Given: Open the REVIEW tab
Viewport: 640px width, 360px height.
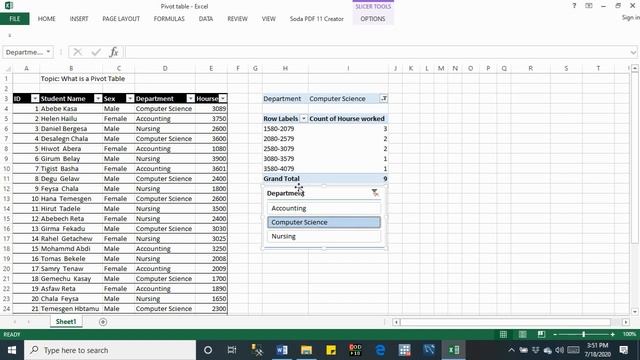Looking at the screenshot, I should 237,19.
